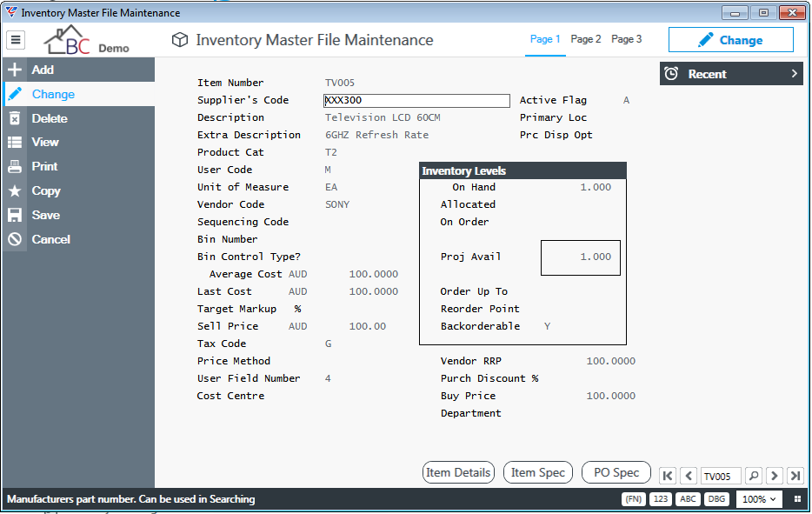Click the printer icon beside Print
The image size is (812, 514).
[15, 166]
